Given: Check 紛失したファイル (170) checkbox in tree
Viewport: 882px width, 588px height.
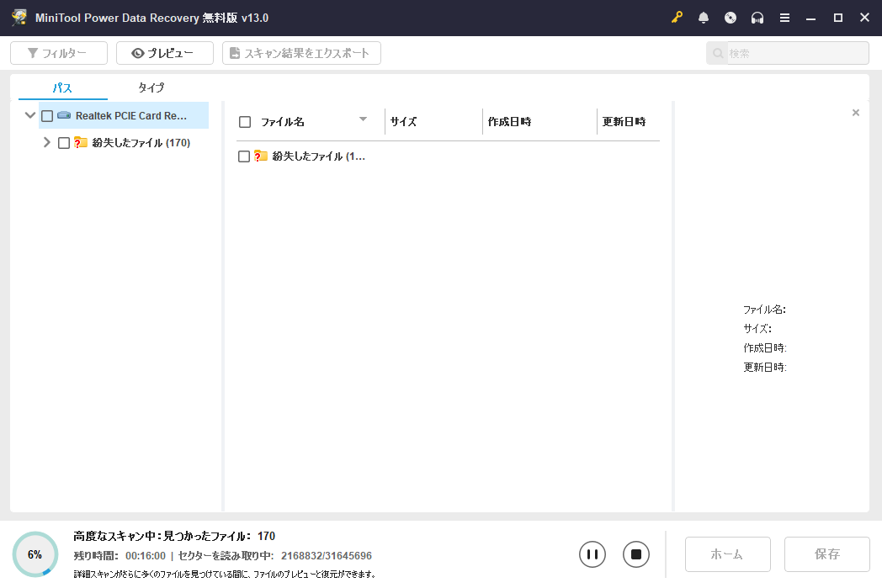Looking at the screenshot, I should tap(64, 143).
